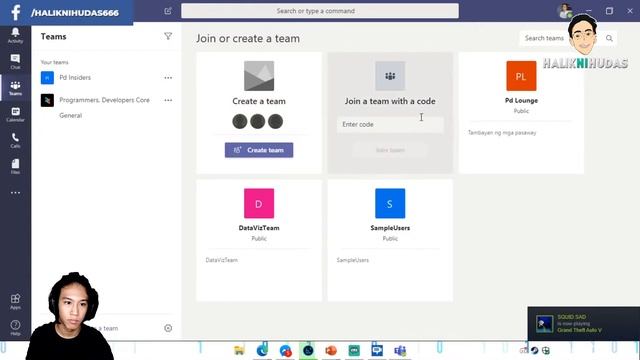Click the Programmers, Developers Core avatar

[47, 100]
